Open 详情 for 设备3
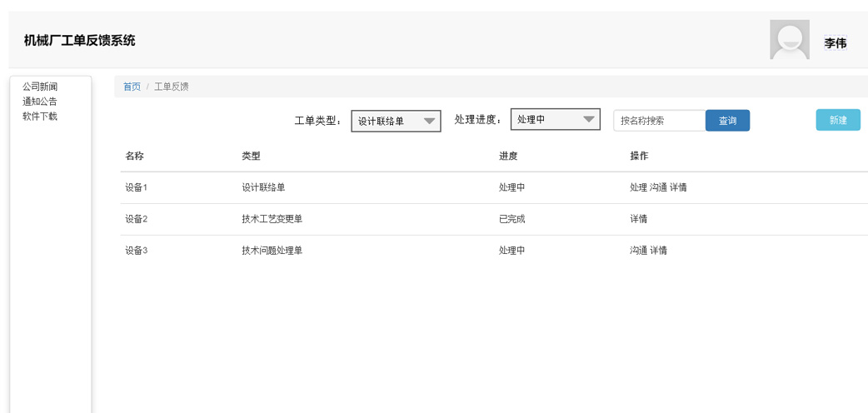The height and width of the screenshot is (413, 868). 658,251
